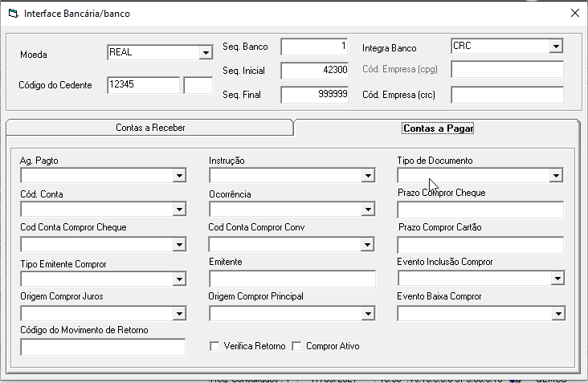Expand the Tipo de Documento dropdown

(555, 175)
